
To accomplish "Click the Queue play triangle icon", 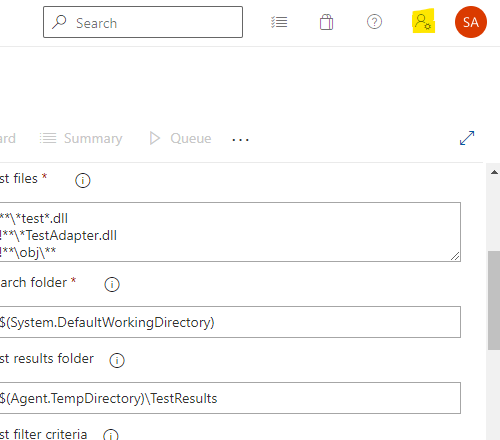I will pos(155,138).
